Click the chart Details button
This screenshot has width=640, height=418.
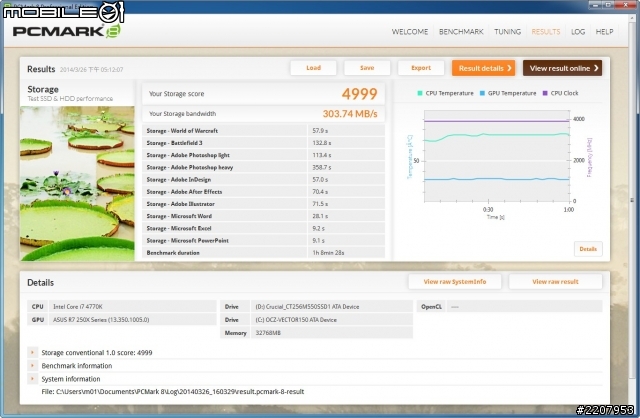588,249
